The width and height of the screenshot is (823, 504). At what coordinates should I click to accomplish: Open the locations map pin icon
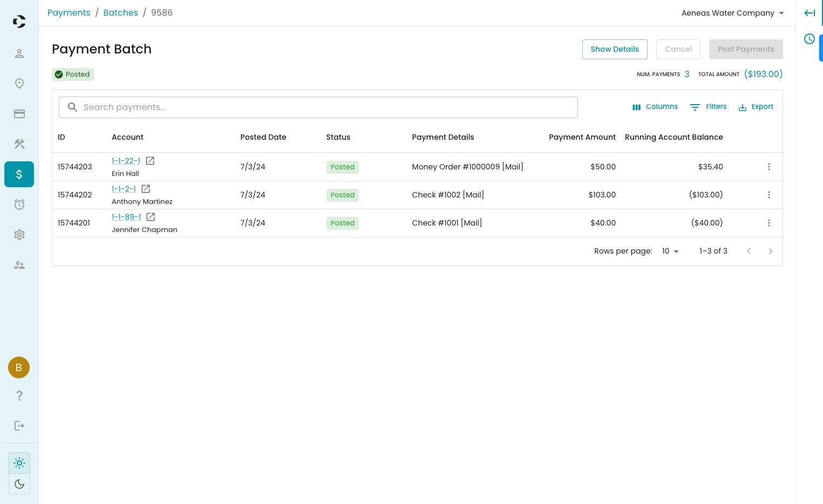[x=19, y=84]
